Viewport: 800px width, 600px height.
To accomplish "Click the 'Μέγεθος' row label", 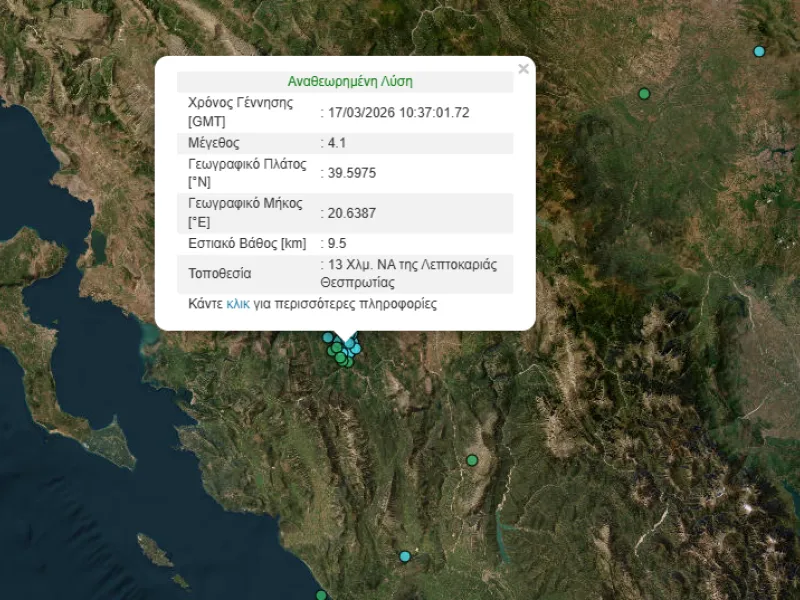I will pos(214,143).
